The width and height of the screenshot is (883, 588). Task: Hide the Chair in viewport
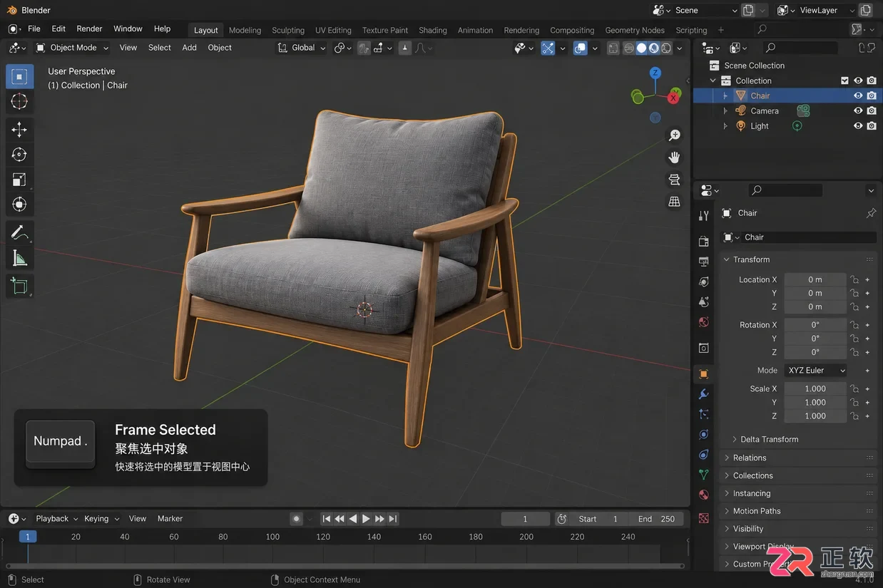tap(858, 96)
